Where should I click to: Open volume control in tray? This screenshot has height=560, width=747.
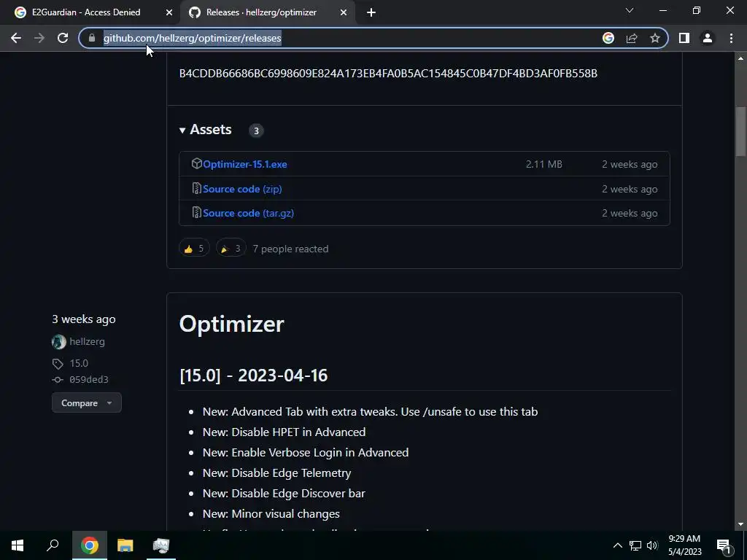652,545
